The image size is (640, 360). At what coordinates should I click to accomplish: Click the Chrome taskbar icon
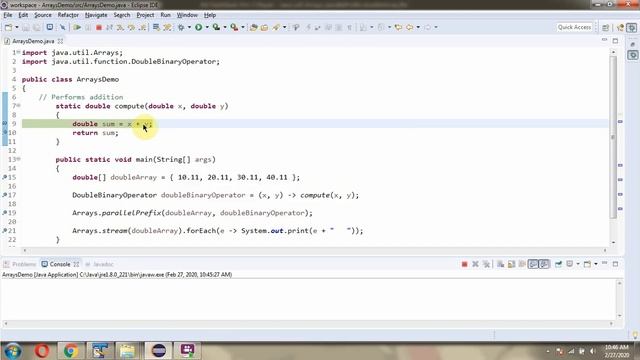click(x=71, y=351)
